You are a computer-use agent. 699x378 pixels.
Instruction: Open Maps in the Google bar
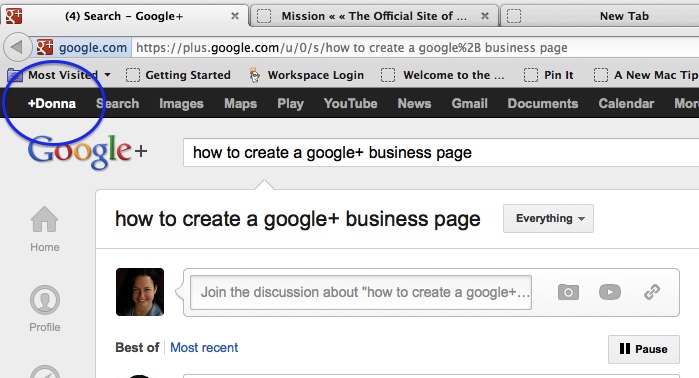(241, 103)
